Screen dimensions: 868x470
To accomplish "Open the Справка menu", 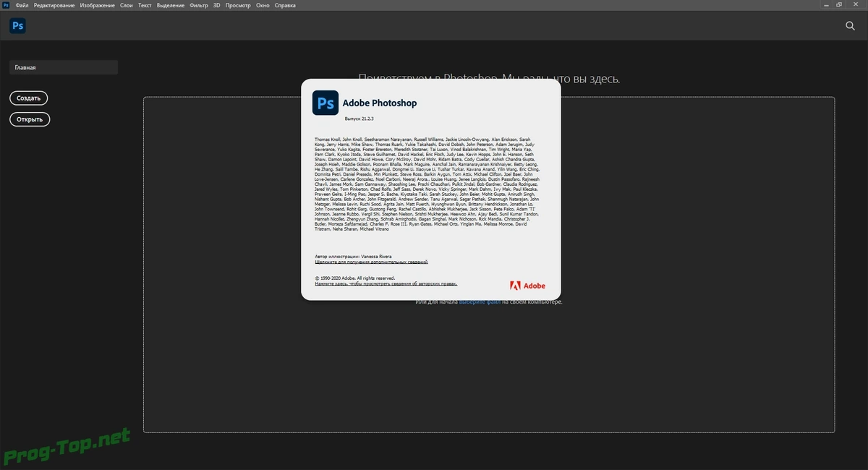I will 285,5.
